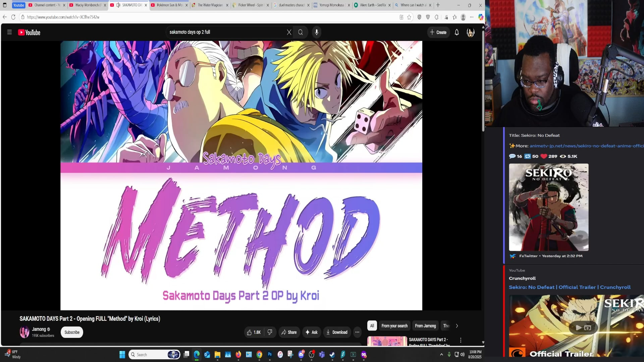Open the Windows Start menu
This screenshot has height=362, width=644.
(x=122, y=355)
